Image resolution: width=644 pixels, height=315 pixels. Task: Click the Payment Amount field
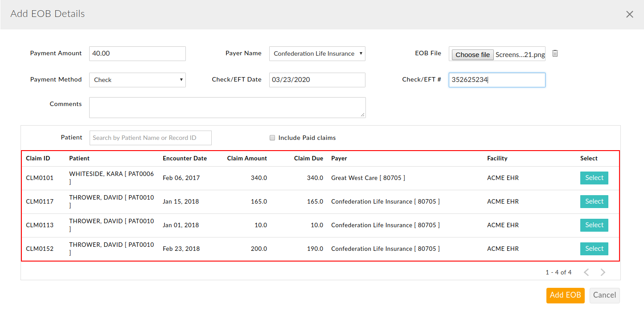[x=137, y=53]
